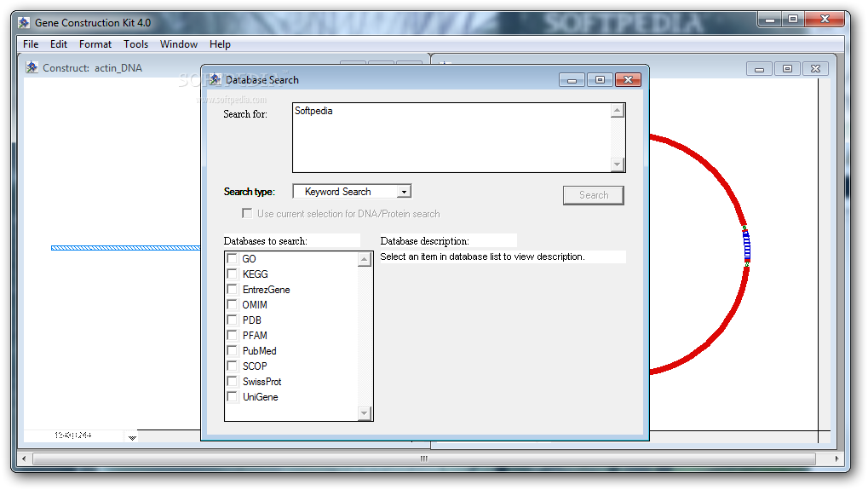Open the File menu
The width and height of the screenshot is (868, 490).
(31, 44)
